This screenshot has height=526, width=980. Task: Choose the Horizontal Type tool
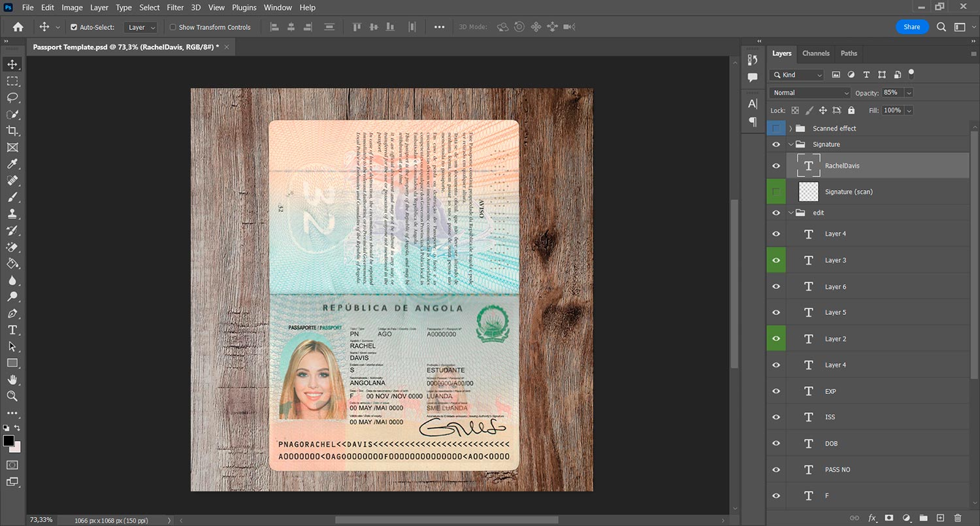(x=12, y=330)
